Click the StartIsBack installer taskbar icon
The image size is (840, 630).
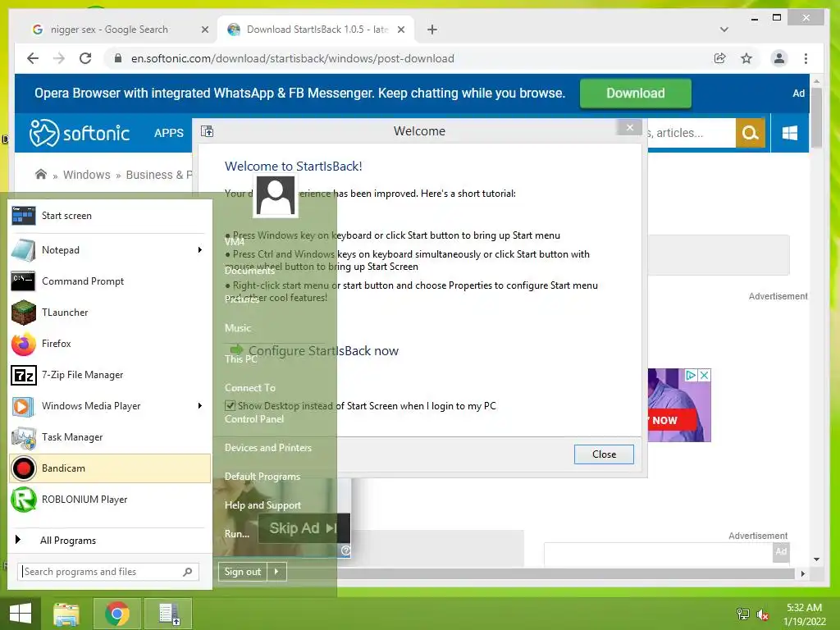(x=169, y=614)
